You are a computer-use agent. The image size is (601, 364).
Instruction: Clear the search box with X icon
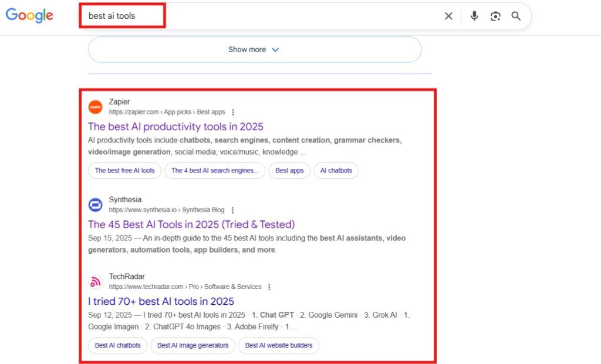(x=448, y=16)
